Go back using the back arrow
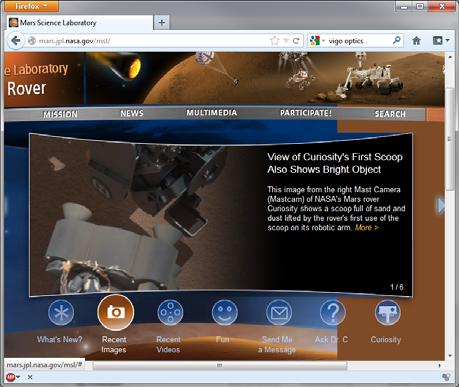 click(15, 41)
